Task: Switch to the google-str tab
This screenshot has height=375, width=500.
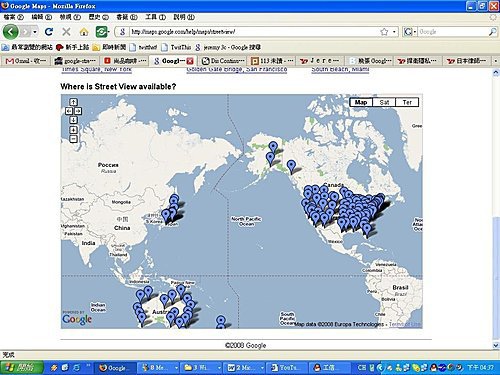Action: 75,61
